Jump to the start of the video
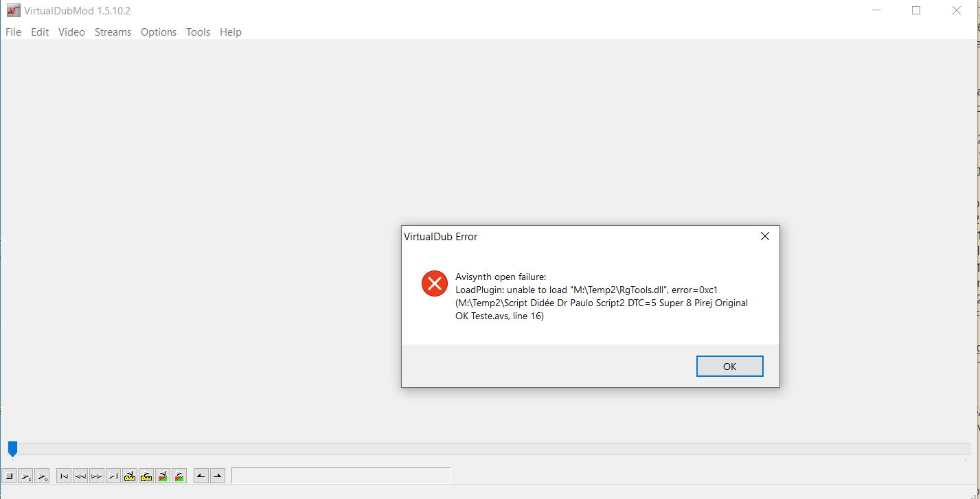This screenshot has height=499, width=980. (64, 476)
